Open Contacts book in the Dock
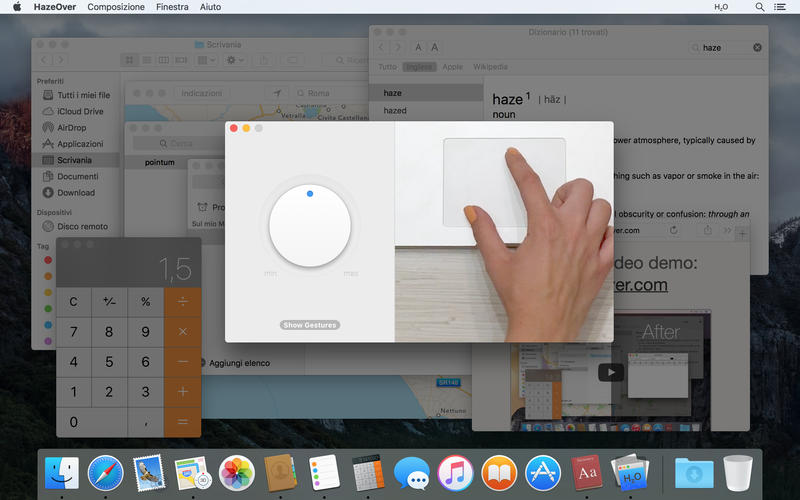 (x=280, y=473)
